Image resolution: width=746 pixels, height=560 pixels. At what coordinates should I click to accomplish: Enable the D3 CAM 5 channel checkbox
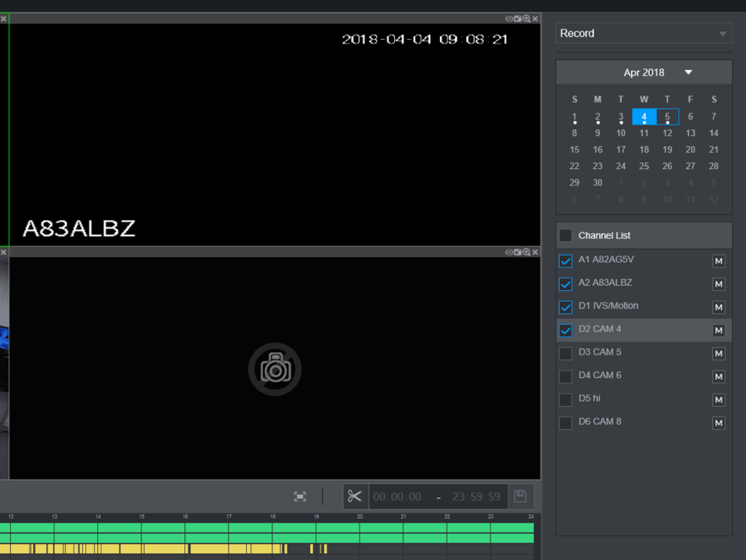566,354
